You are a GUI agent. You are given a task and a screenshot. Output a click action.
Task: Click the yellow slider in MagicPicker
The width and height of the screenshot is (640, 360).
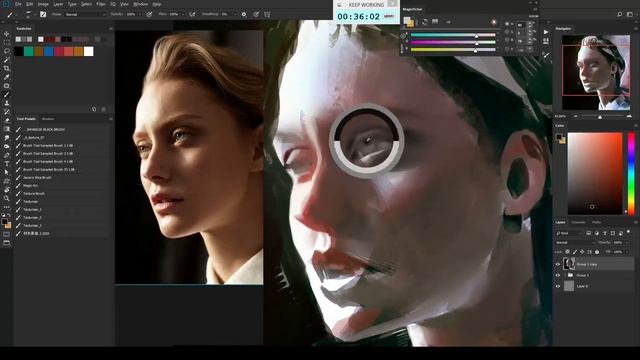[x=453, y=49]
